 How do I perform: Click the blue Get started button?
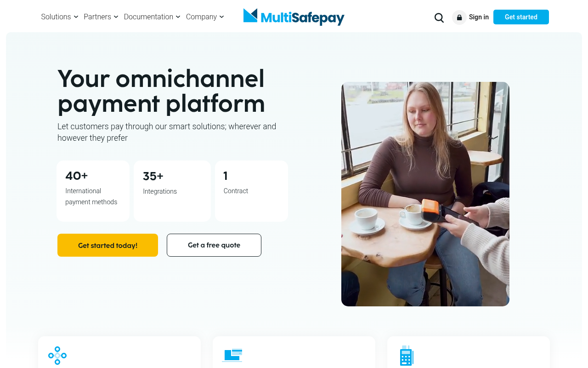coord(521,17)
